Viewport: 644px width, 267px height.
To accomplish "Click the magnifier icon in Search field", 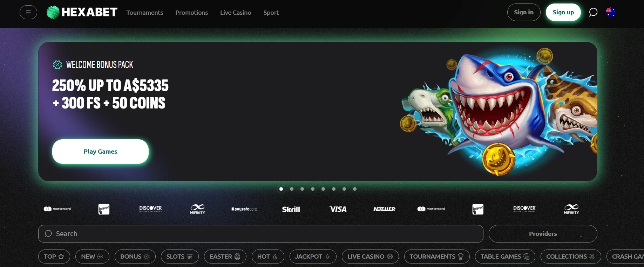I will point(48,233).
